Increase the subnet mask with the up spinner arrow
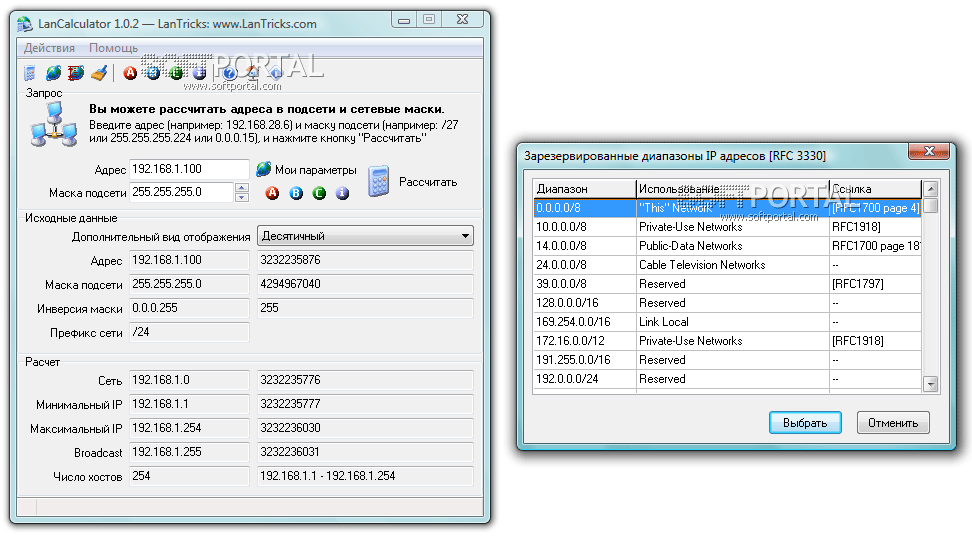This screenshot has width=972, height=536. click(242, 187)
